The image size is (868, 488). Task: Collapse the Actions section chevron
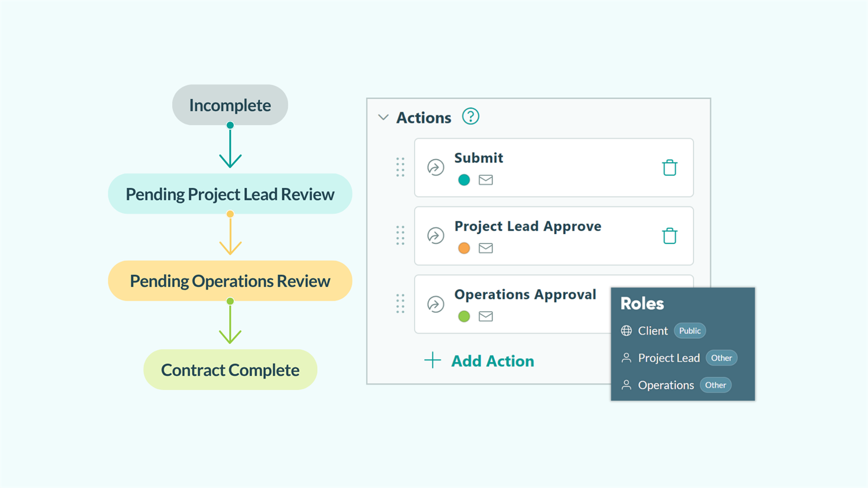click(383, 117)
